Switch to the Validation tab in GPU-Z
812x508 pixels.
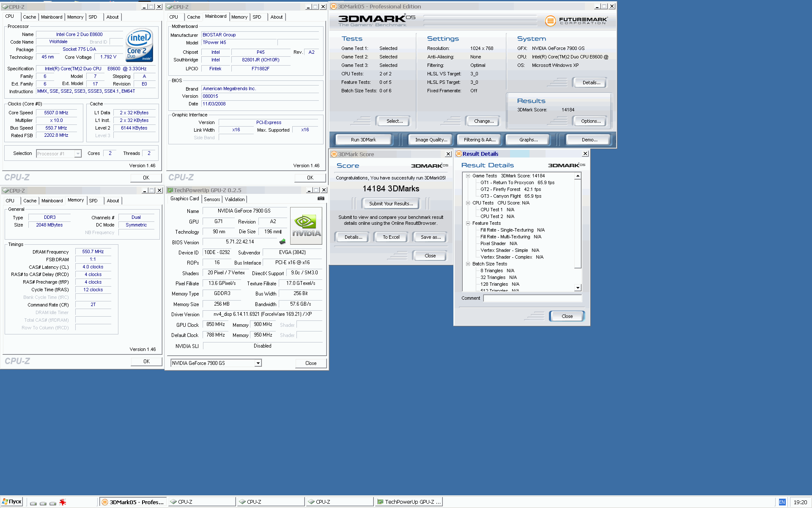[235, 199]
